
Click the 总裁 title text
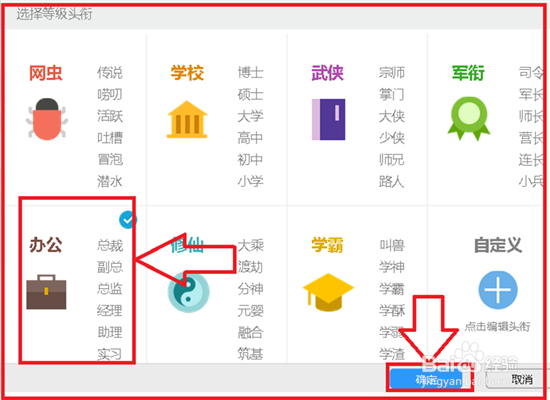[x=110, y=245]
